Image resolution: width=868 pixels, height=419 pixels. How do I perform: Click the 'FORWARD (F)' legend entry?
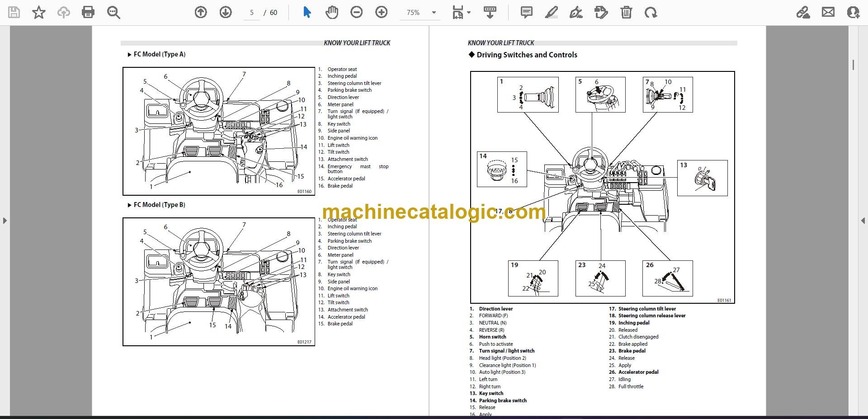(x=493, y=315)
